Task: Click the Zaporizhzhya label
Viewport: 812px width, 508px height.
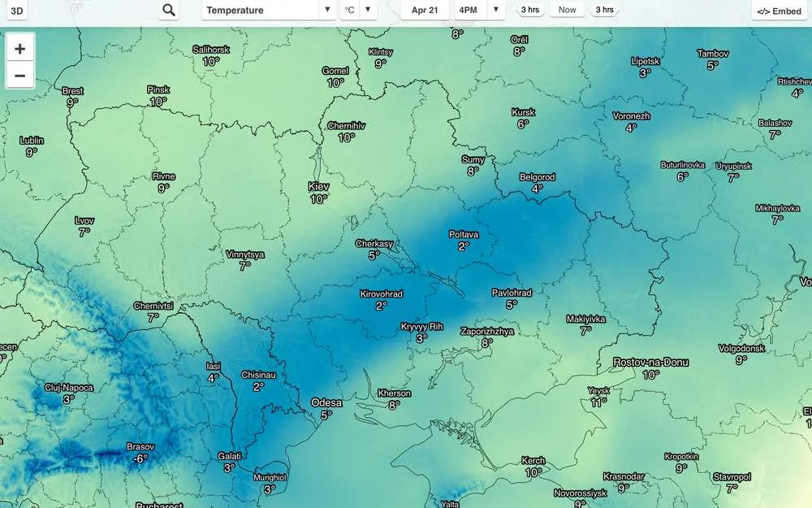Action: [486, 332]
